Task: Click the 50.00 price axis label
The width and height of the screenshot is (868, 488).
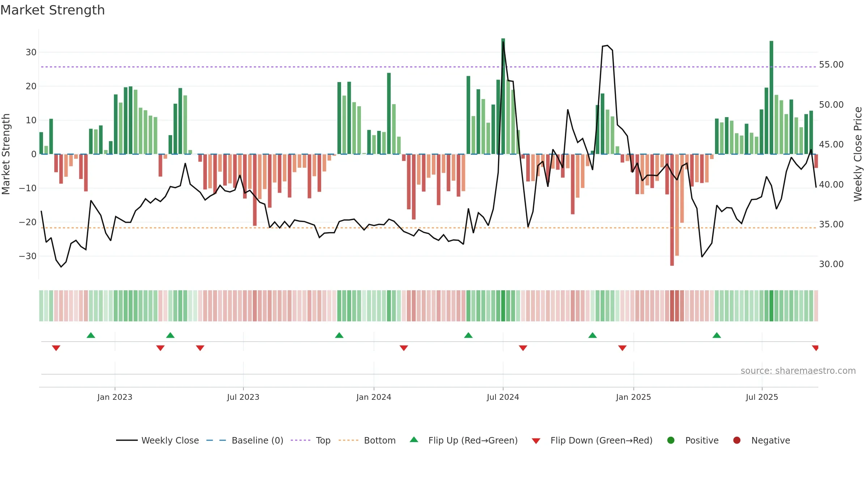Action: click(x=831, y=105)
